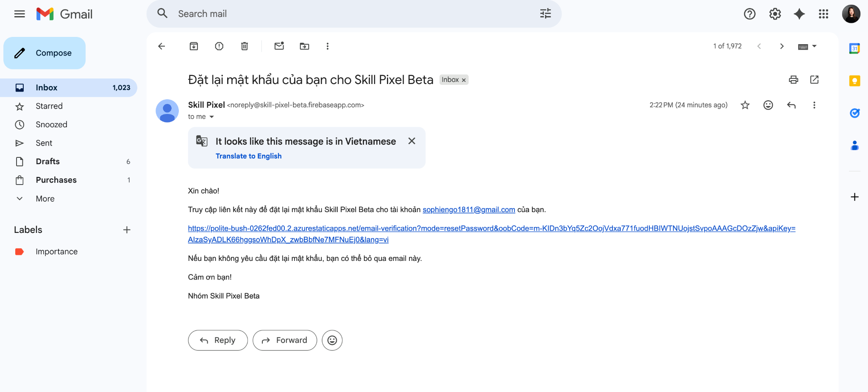868x392 pixels.
Task: Click Translate to English
Action: (x=248, y=156)
